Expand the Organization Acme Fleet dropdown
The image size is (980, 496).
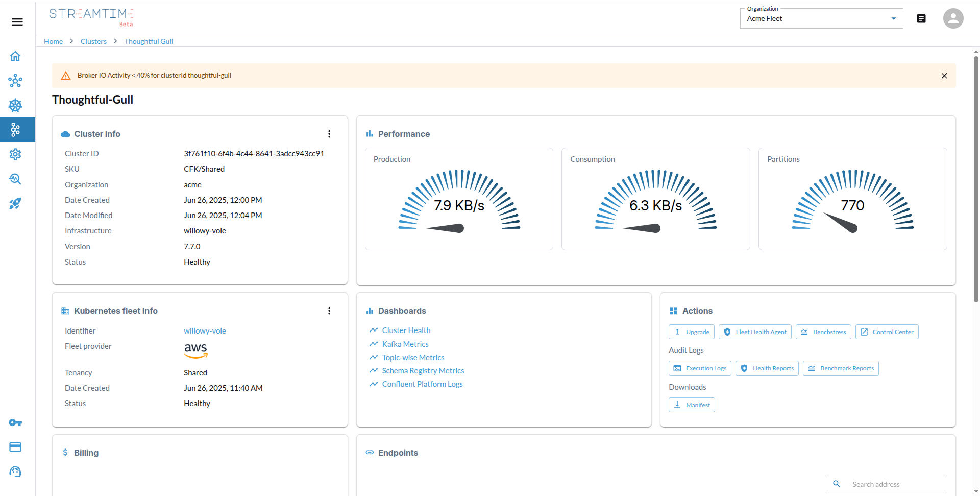[x=821, y=18]
